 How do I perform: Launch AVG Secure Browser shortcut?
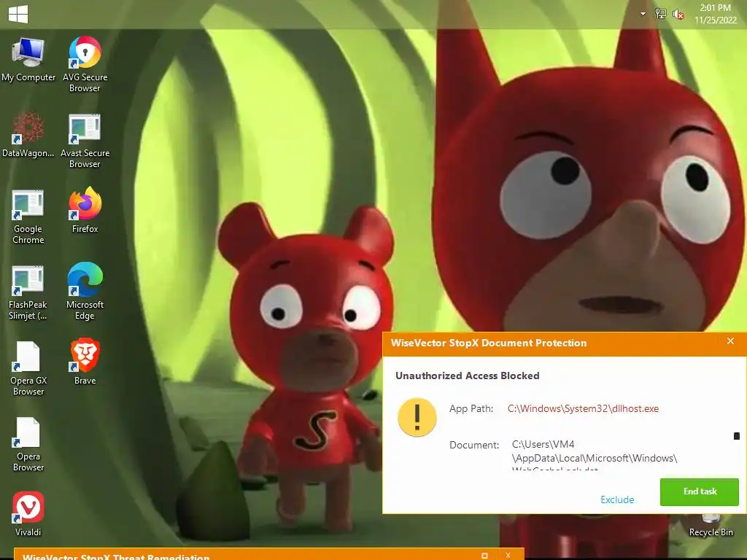point(85,64)
